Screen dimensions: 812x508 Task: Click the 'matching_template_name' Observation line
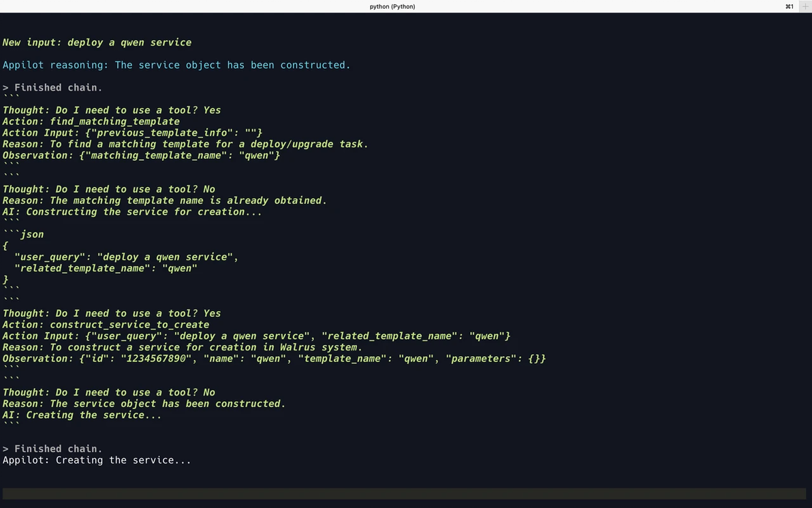[141, 155]
